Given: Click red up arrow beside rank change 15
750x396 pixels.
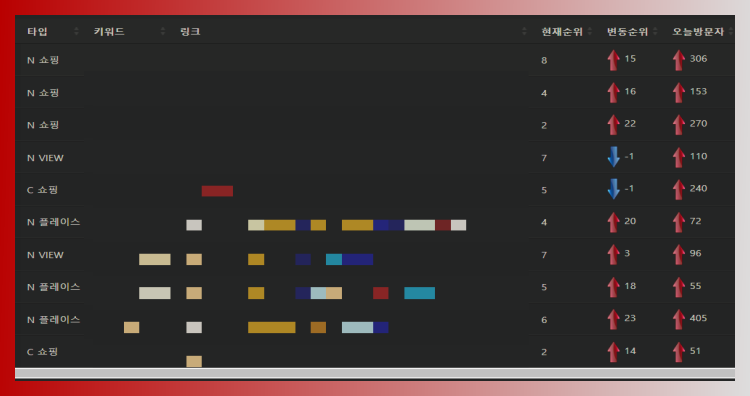Looking at the screenshot, I should 613,60.
